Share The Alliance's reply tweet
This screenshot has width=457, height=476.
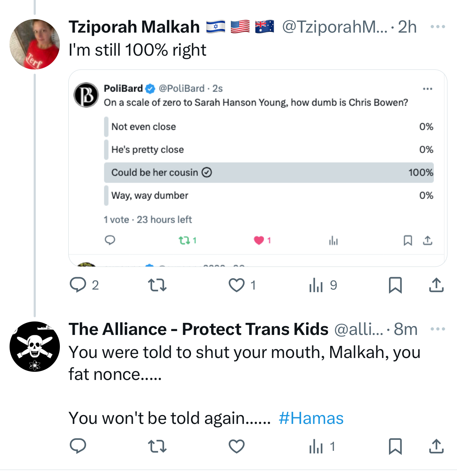point(436,446)
